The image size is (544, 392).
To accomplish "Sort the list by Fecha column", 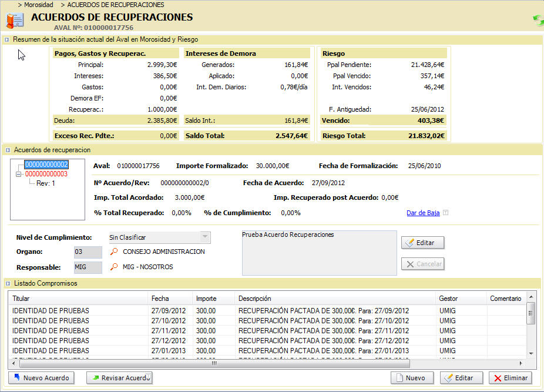I will tap(170, 299).
